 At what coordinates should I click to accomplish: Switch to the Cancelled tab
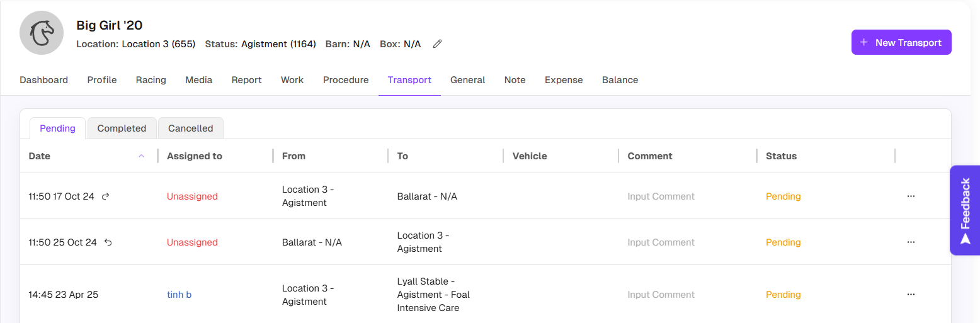point(190,128)
